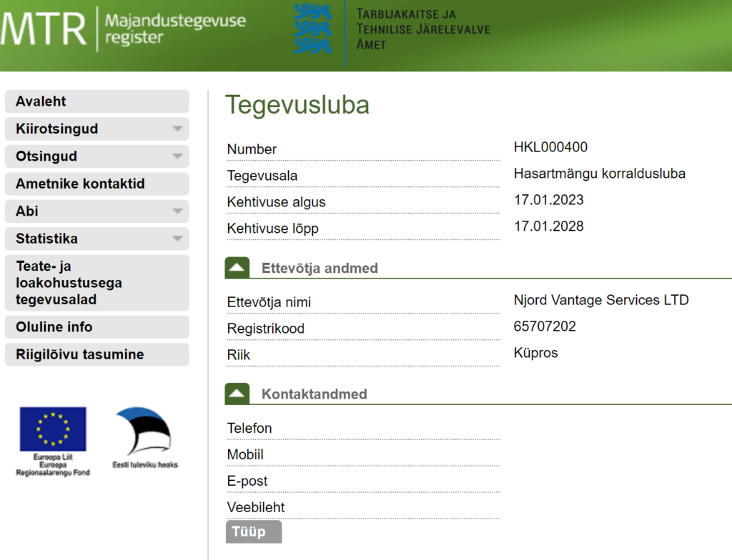732x560 pixels.
Task: Open Riigilõivu tasumine page
Action: 97,354
